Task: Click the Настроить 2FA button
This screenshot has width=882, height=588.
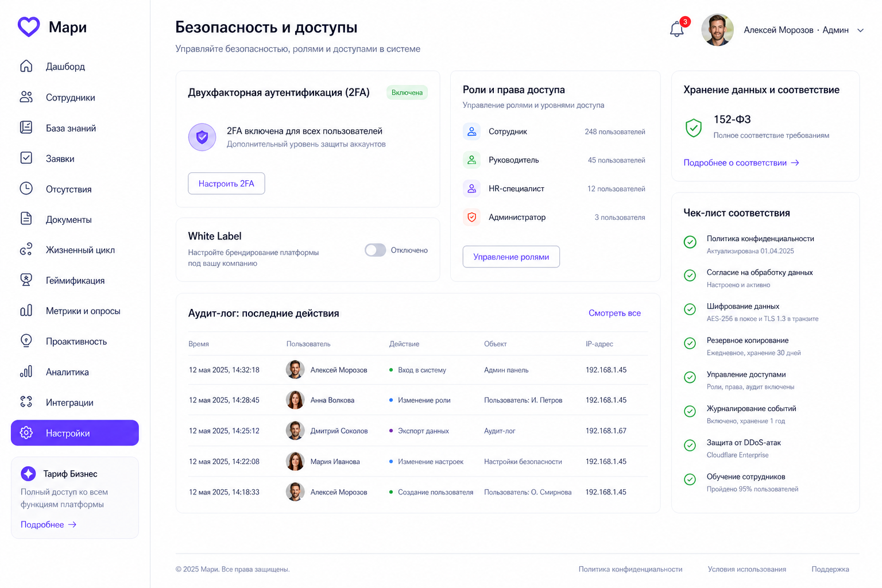Action: [226, 184]
